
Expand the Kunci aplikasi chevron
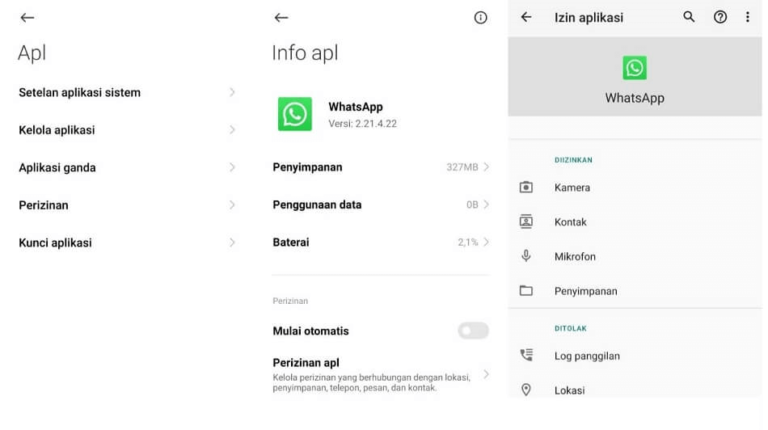click(x=232, y=242)
